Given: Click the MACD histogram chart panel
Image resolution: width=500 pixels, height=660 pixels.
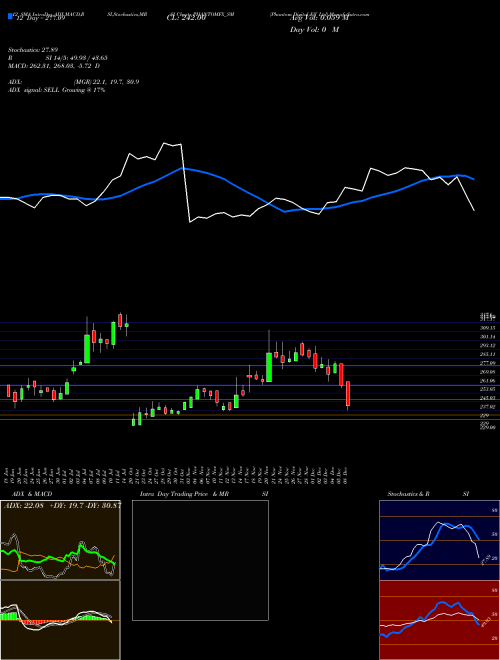Looking at the screenshot, I should pyautogui.click(x=60, y=620).
